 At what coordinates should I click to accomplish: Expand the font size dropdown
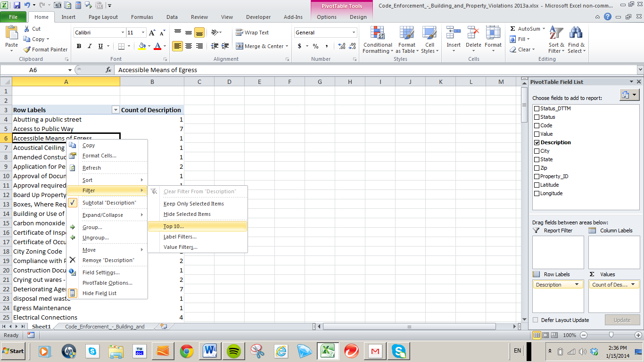pyautogui.click(x=142, y=33)
